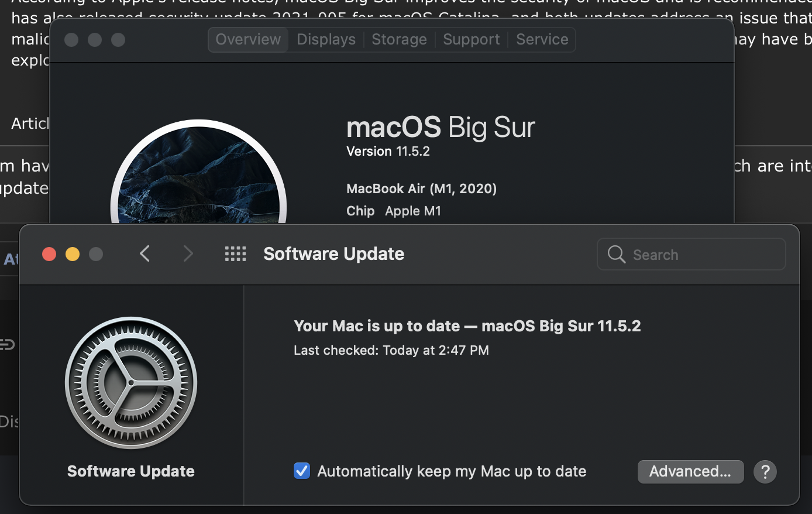Viewport: 812px width, 514px height.
Task: Close the Software Update window
Action: pos(49,254)
